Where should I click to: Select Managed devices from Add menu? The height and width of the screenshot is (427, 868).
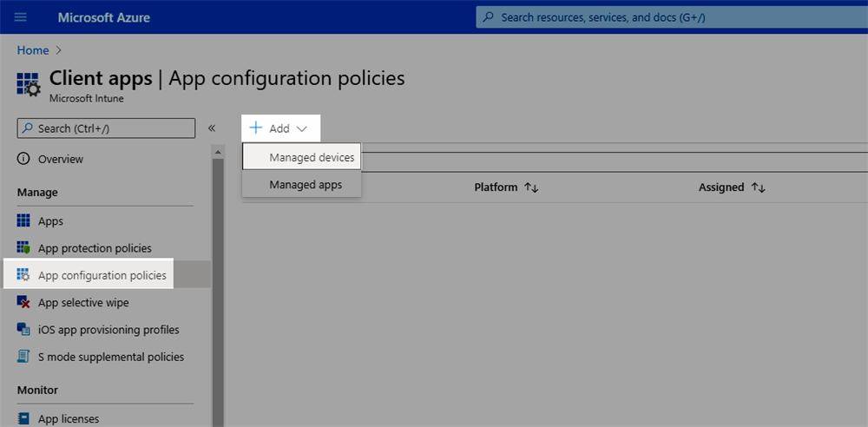point(302,157)
